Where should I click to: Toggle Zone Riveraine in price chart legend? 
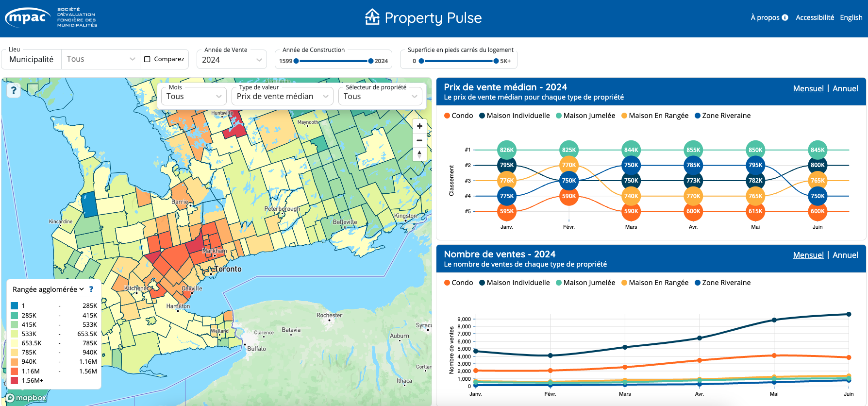pos(722,116)
